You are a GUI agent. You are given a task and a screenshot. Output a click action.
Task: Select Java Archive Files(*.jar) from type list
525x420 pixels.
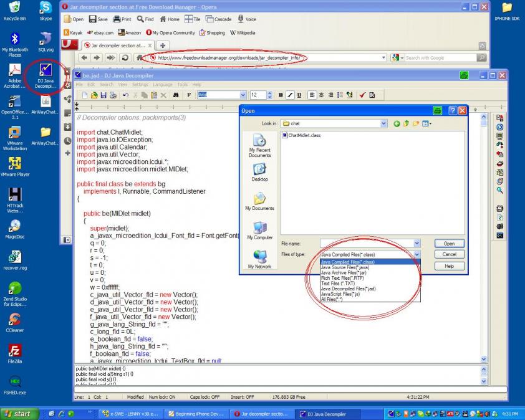(344, 273)
